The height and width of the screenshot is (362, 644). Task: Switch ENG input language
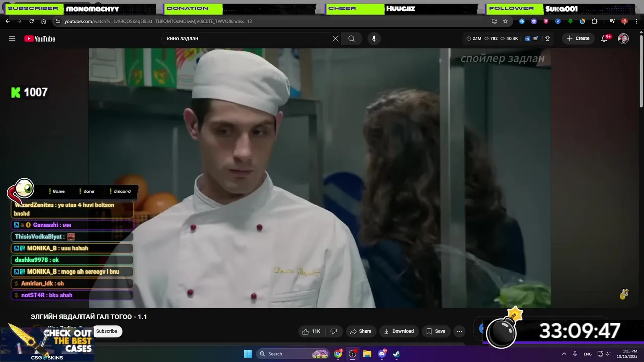588,354
